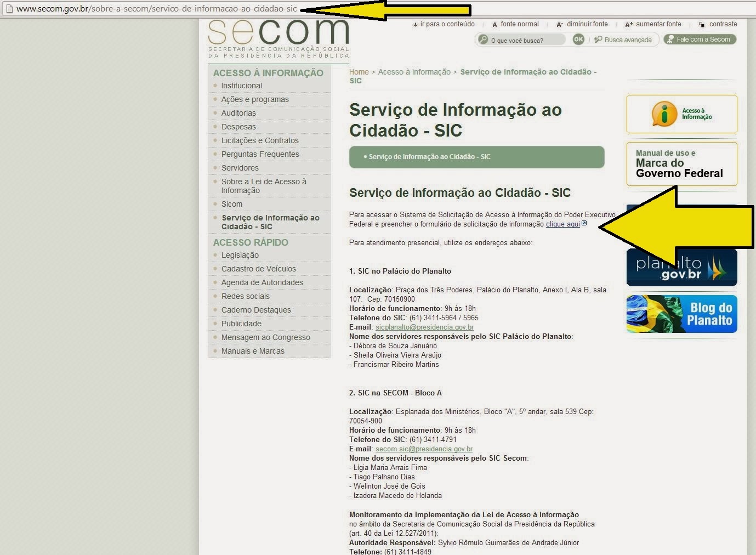Open 'Publicidade' in the sidebar
The width and height of the screenshot is (756, 555).
pos(241,324)
